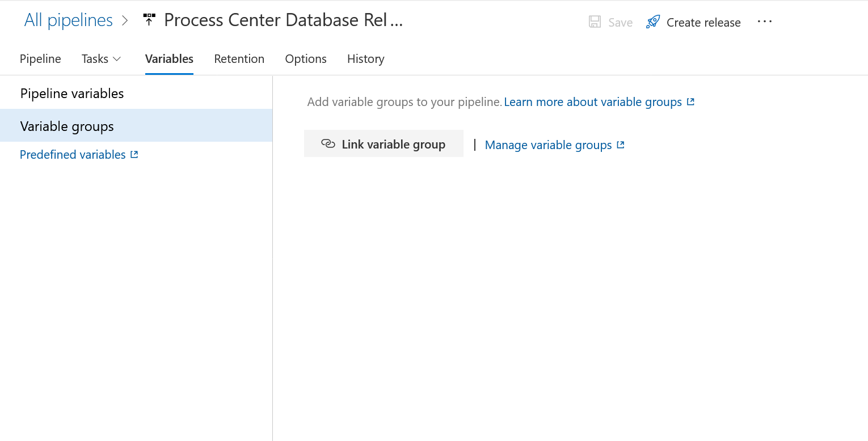Viewport: 868px width, 441px height.
Task: Click the rocket icon for Create release
Action: [653, 22]
